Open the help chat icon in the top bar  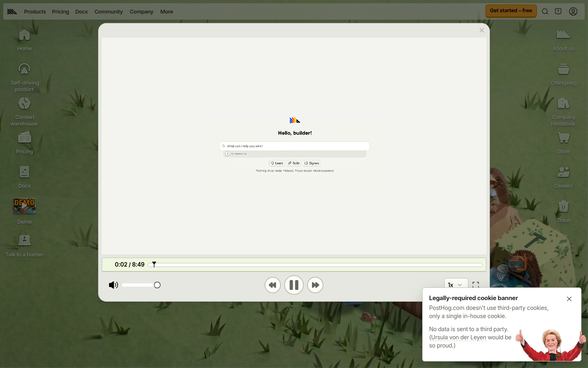(558, 11)
